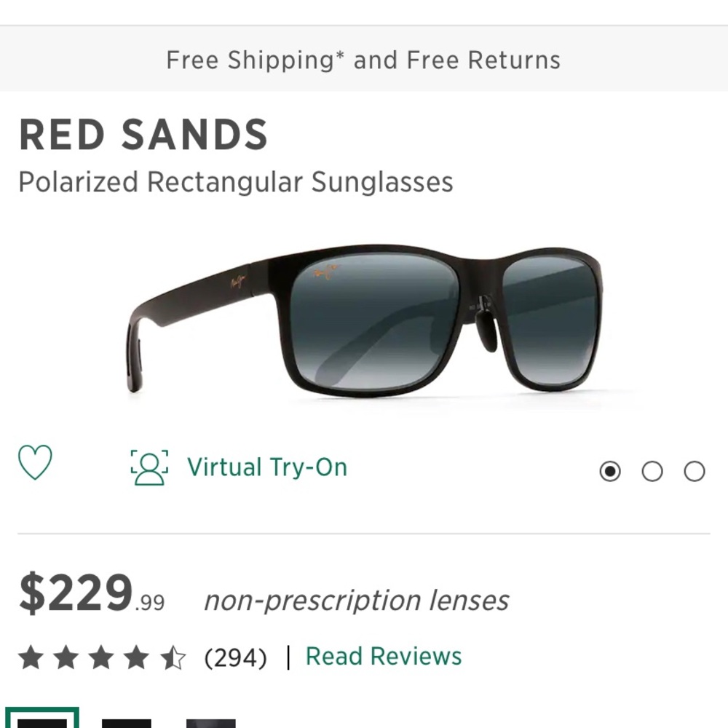The image size is (728, 728).
Task: Click the Virtual Try-On face icon
Action: click(x=149, y=467)
